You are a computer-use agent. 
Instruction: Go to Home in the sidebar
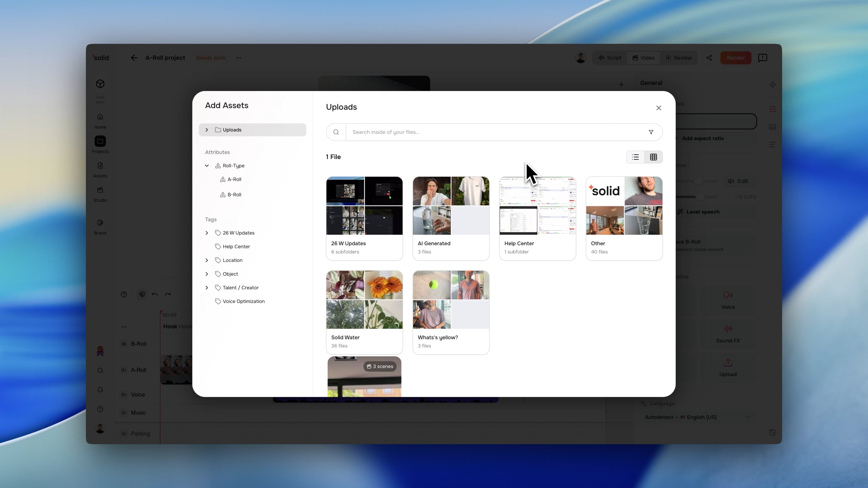pyautogui.click(x=100, y=121)
